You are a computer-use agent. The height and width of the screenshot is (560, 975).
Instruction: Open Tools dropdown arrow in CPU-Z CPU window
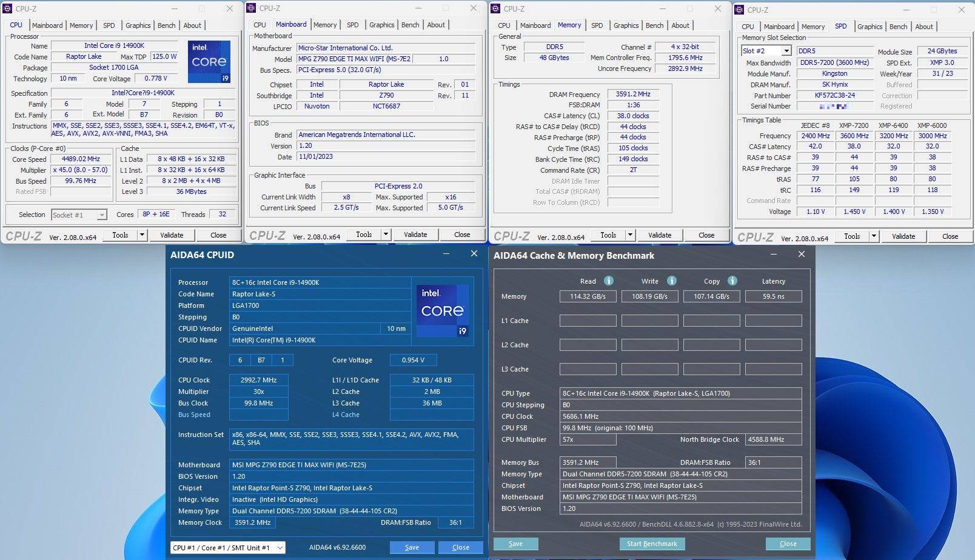pos(142,235)
